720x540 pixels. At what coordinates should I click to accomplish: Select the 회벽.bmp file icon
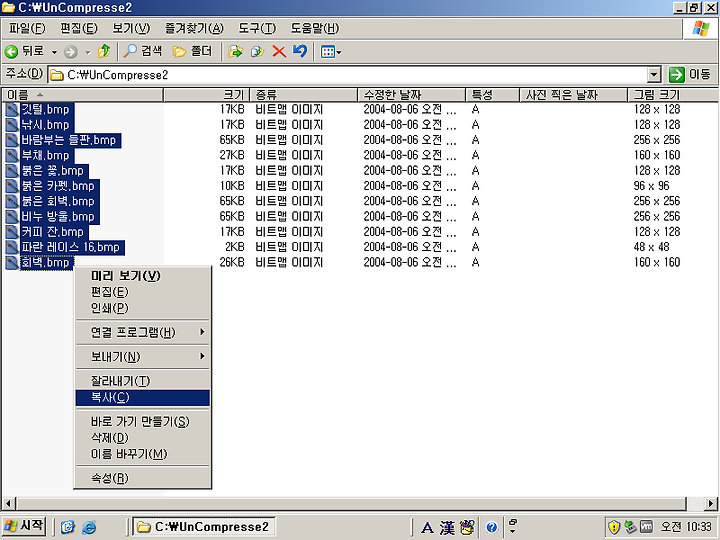(12, 263)
